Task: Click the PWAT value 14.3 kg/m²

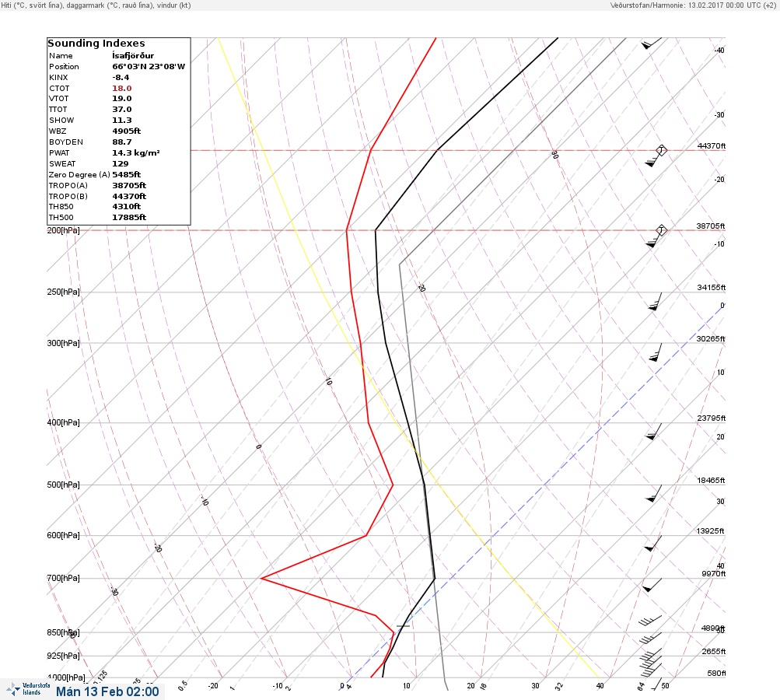Action: click(x=136, y=152)
